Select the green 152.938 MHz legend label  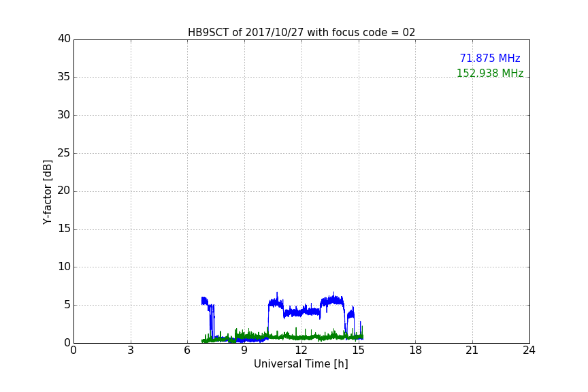(x=490, y=73)
